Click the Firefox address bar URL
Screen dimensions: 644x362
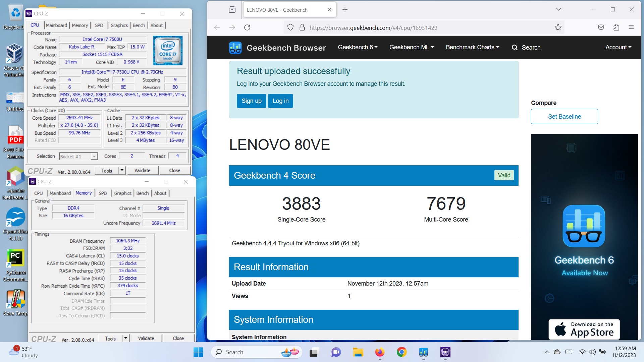(373, 28)
